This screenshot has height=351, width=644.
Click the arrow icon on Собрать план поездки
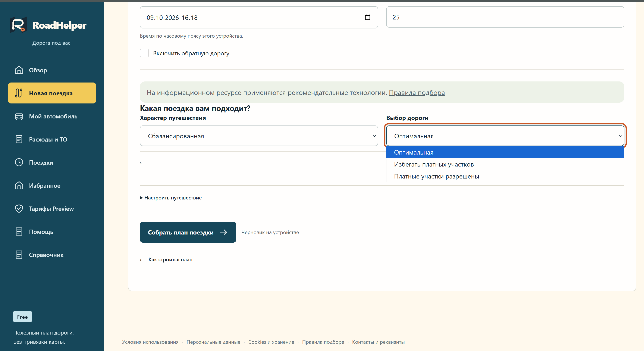click(223, 232)
